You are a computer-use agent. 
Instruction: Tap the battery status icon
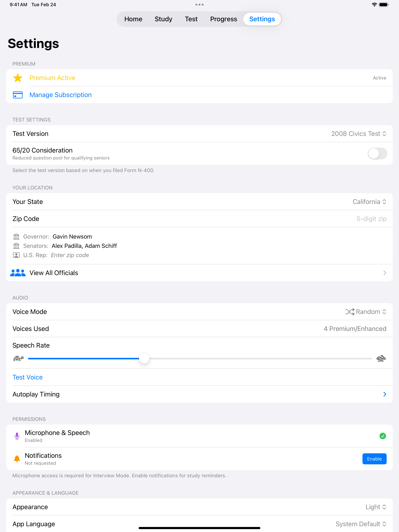coord(384,5)
